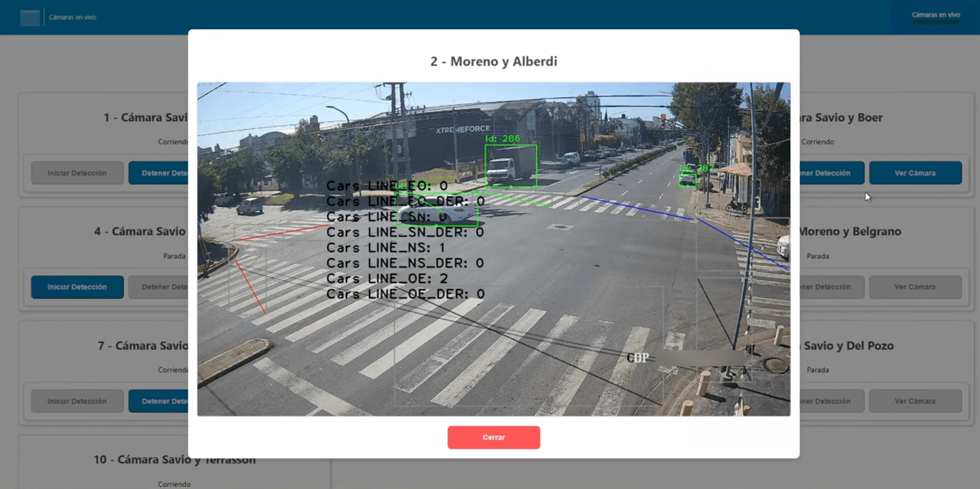Click the tracked truck box Id 286

pos(511,166)
